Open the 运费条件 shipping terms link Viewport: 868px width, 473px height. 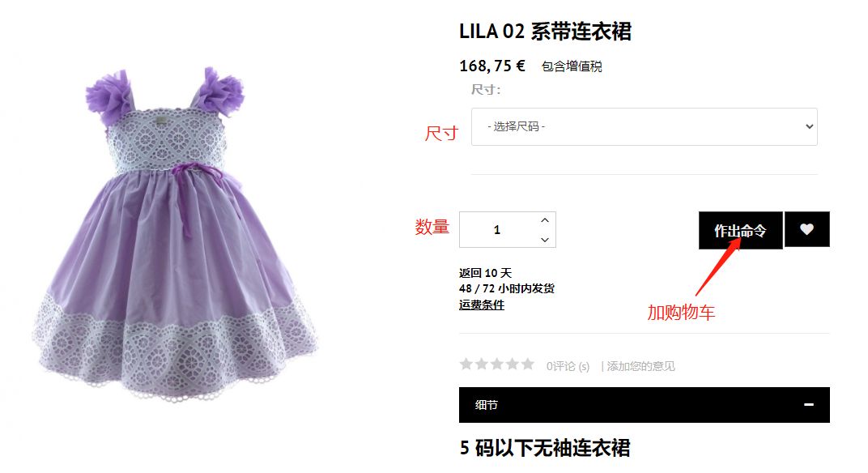click(482, 305)
